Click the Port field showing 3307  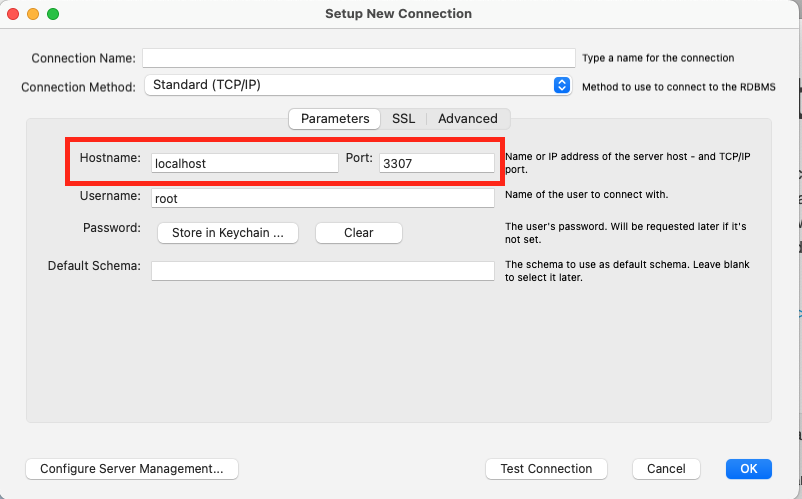436,163
